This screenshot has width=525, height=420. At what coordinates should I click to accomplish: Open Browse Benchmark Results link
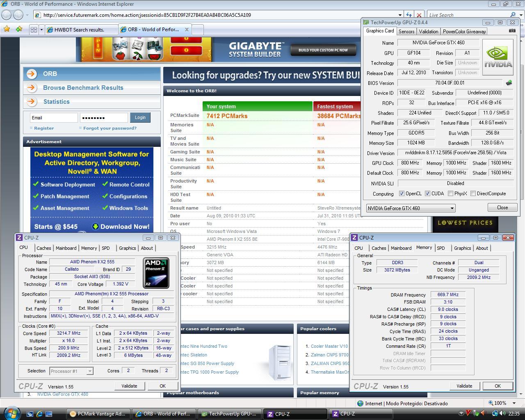pos(91,88)
